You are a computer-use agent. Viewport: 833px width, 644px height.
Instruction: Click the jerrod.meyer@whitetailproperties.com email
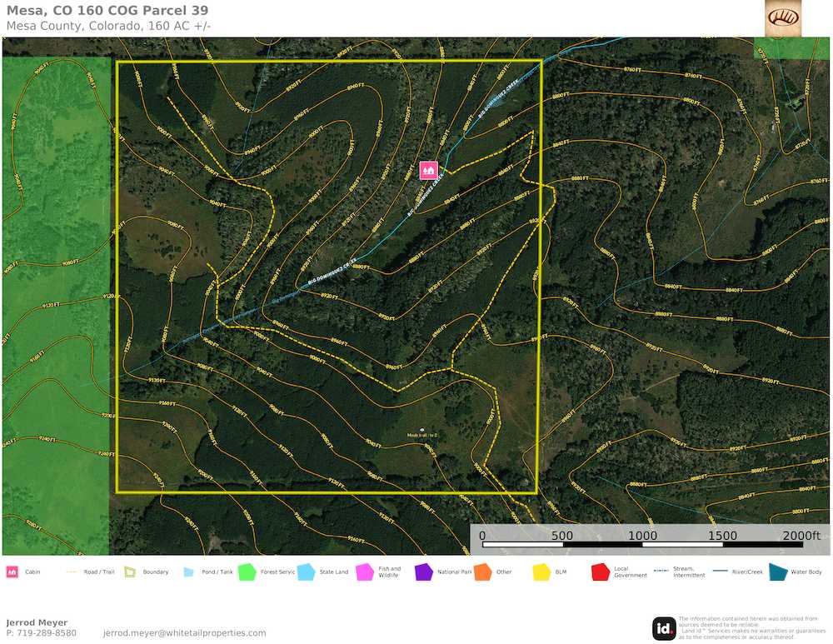tap(184, 633)
